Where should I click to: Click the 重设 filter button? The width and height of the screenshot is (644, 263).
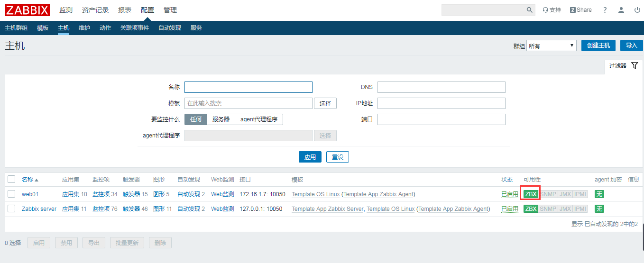pyautogui.click(x=338, y=157)
